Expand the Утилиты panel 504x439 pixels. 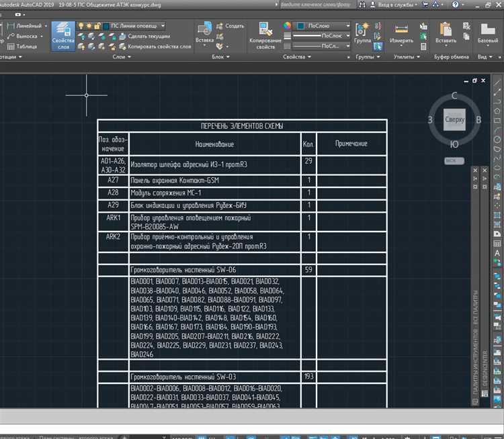pos(407,57)
